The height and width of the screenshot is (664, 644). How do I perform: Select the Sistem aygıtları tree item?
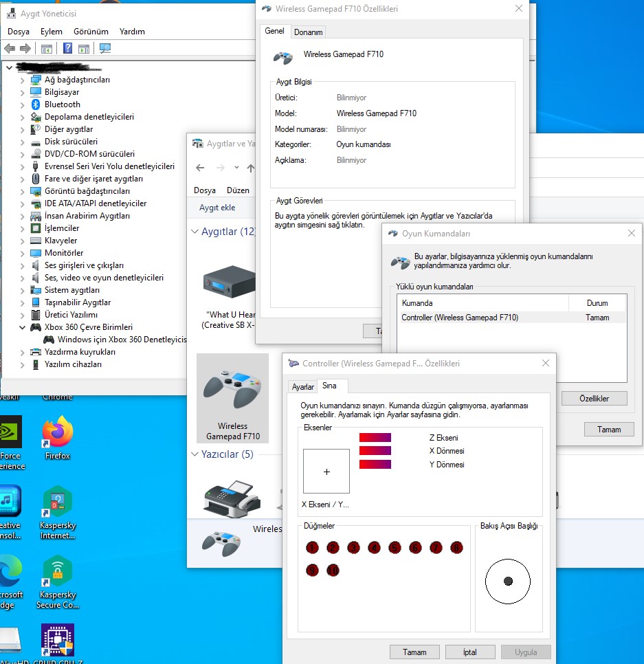pyautogui.click(x=72, y=290)
